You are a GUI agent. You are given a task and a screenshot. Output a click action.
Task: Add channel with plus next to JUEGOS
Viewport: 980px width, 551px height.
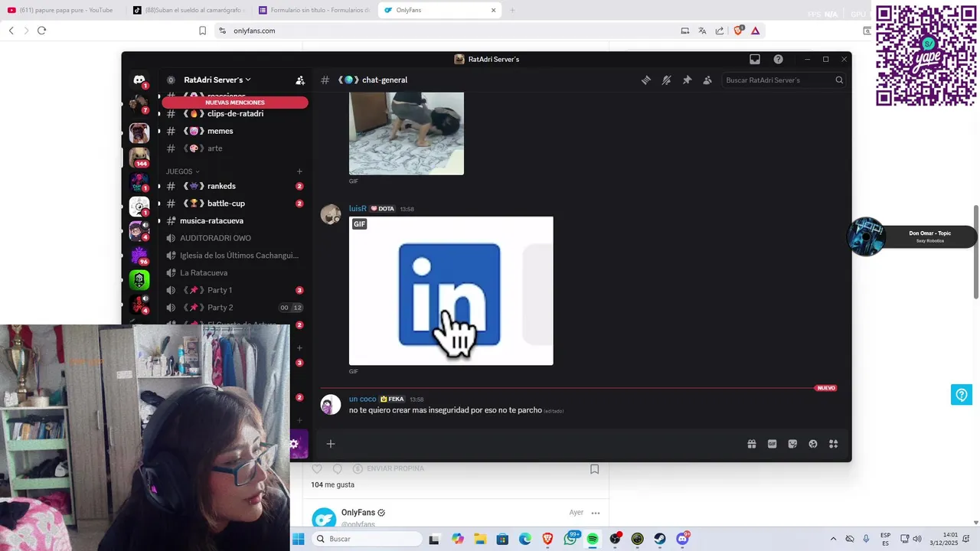click(x=299, y=171)
